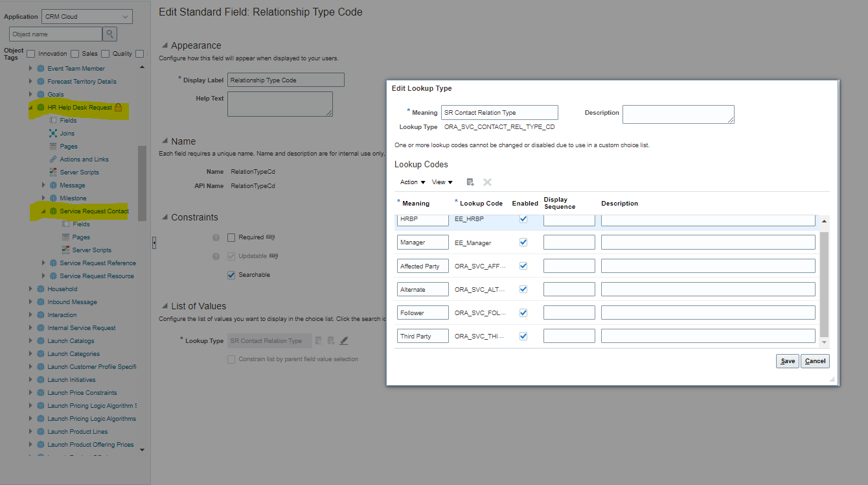
Task: Open the View menu in Lookup Codes
Action: 442,182
